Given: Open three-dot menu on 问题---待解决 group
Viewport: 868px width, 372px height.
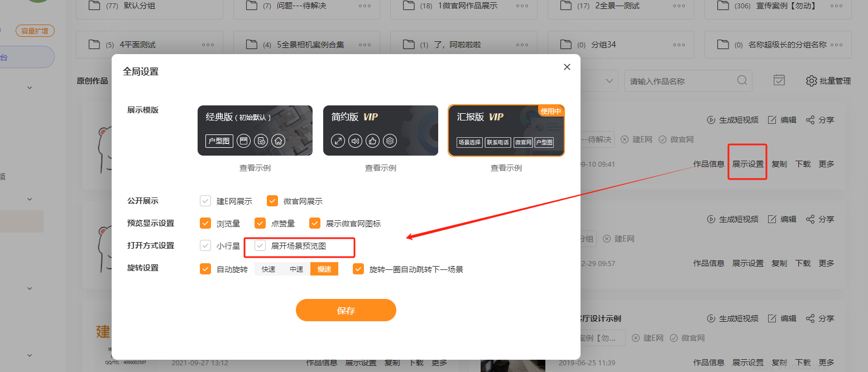Looking at the screenshot, I should 365,6.
